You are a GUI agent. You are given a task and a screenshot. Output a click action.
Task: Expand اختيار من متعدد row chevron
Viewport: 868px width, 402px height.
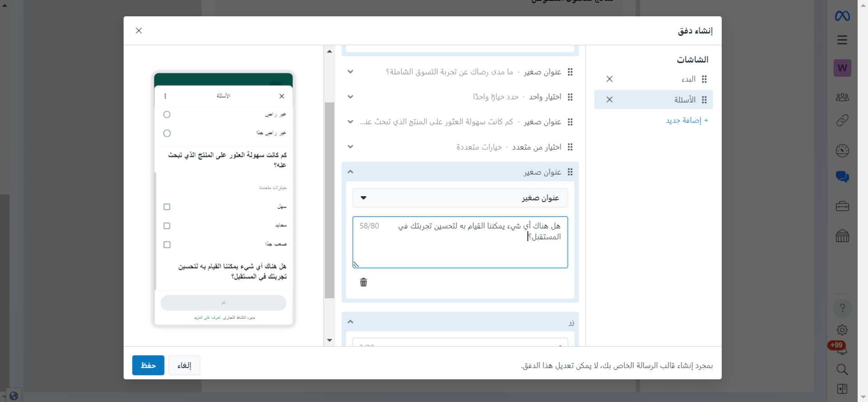pos(350,147)
